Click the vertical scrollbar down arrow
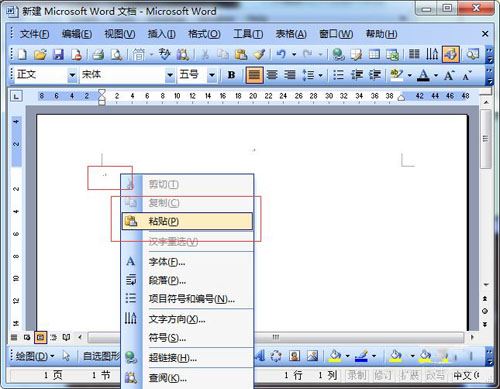This screenshot has height=389, width=500. [x=486, y=285]
